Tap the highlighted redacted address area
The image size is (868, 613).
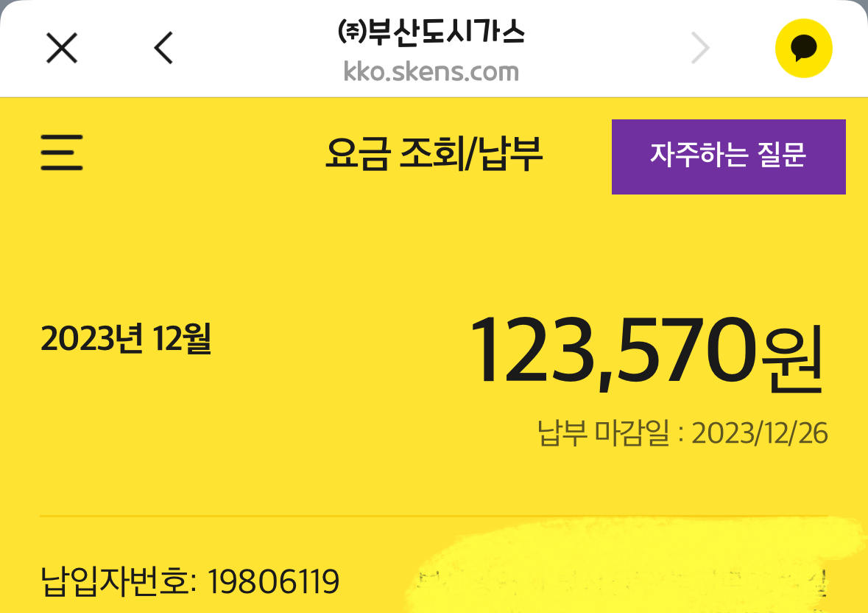click(x=626, y=567)
